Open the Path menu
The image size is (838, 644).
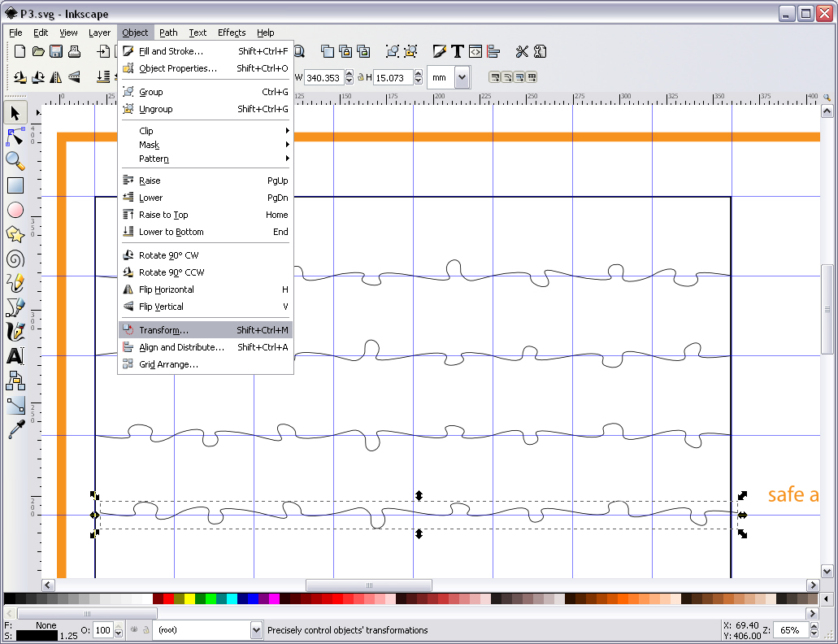[168, 33]
